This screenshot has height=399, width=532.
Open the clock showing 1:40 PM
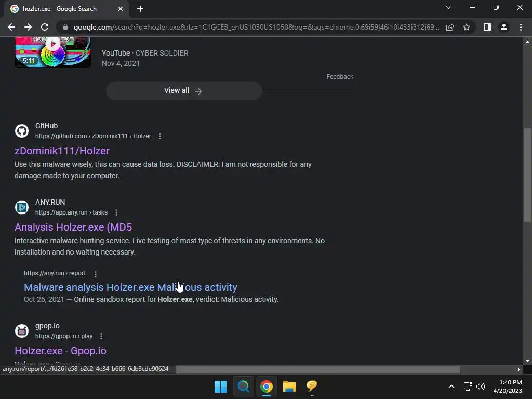pyautogui.click(x=508, y=387)
